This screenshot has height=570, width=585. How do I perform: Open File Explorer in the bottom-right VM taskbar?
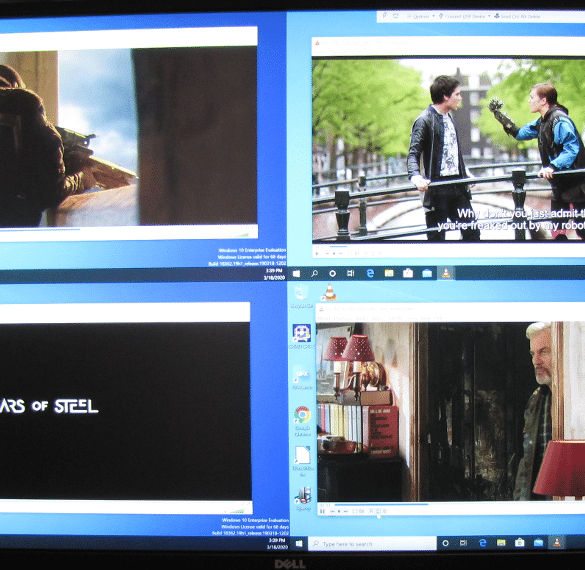[x=501, y=542]
